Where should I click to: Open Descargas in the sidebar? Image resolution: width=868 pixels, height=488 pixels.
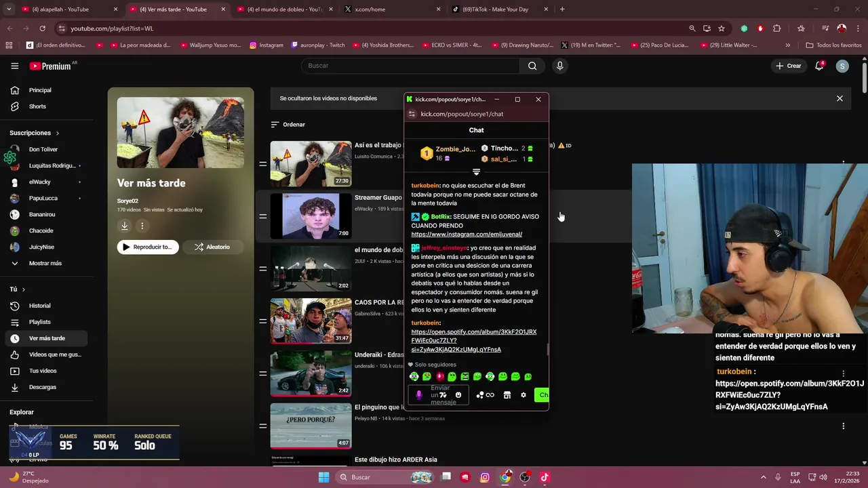42,387
